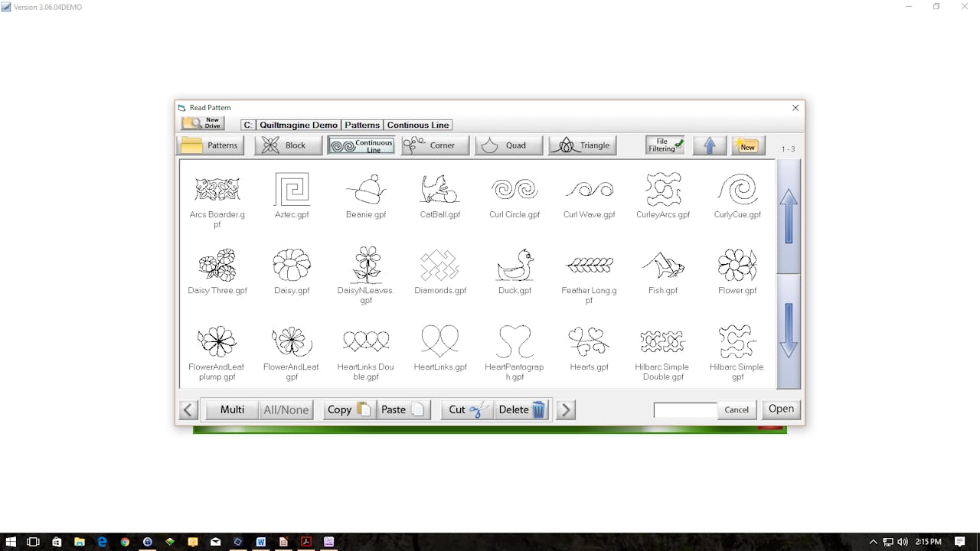Select Continuous Line category tab
Image resolution: width=980 pixels, height=551 pixels.
(x=361, y=145)
